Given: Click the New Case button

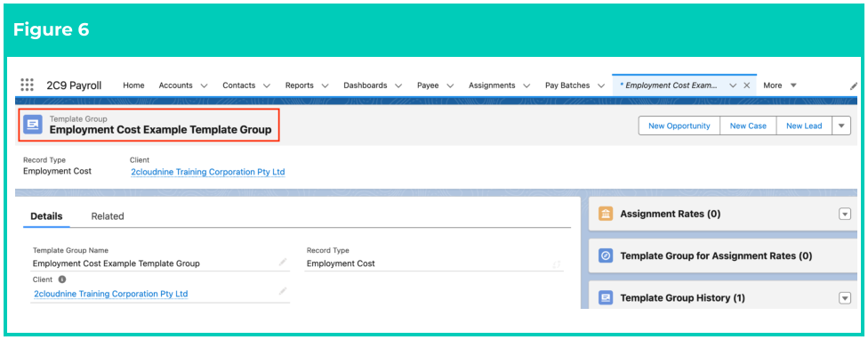Looking at the screenshot, I should [x=748, y=125].
